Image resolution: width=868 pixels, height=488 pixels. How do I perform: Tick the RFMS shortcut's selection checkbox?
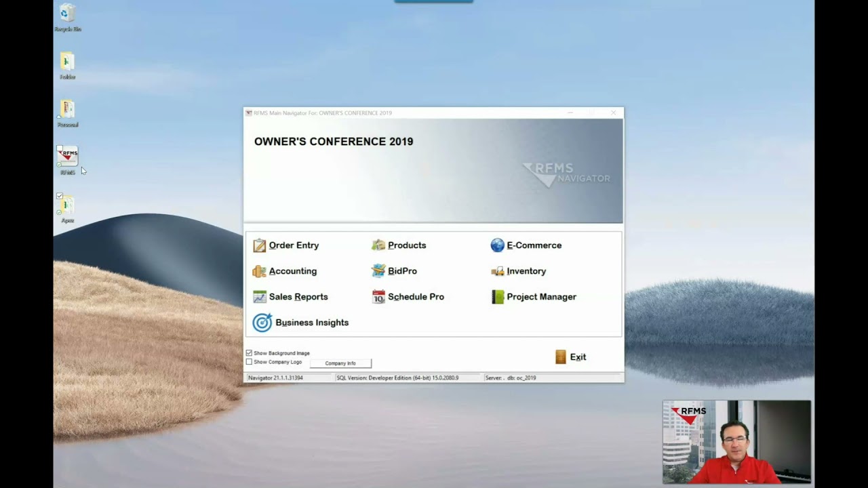(x=59, y=149)
